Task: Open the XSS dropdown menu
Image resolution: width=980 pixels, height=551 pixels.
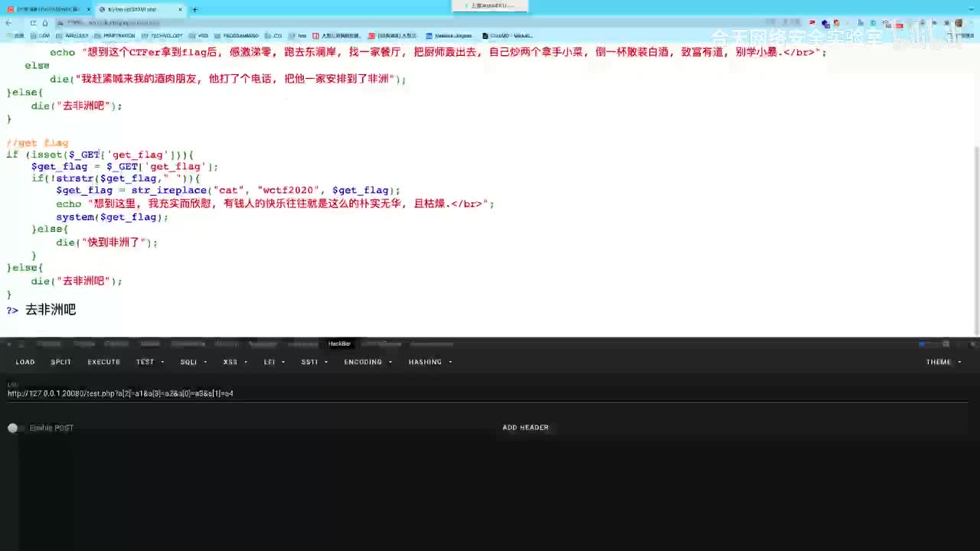Action: point(235,362)
